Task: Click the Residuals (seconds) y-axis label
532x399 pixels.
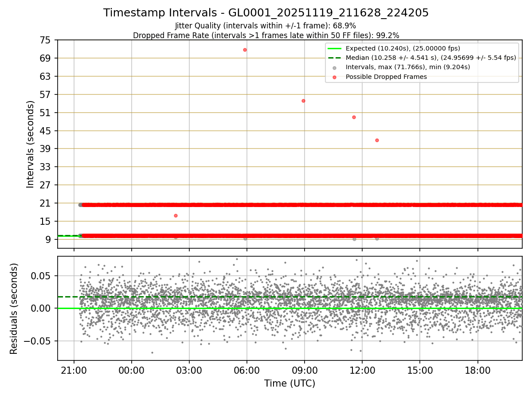Action: click(x=14, y=309)
